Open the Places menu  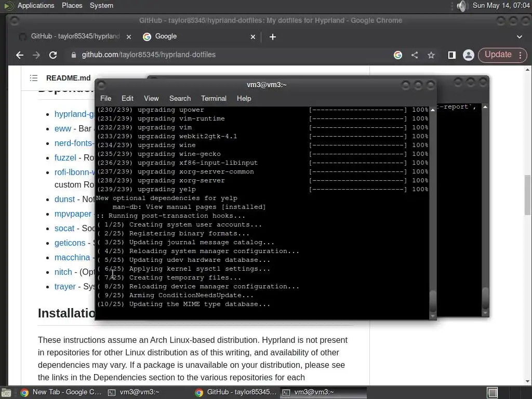click(x=72, y=5)
